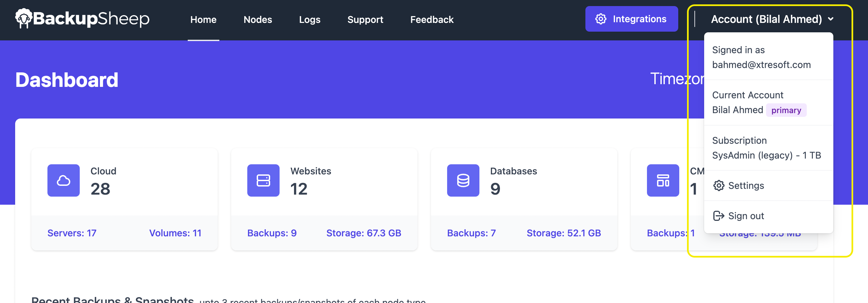Open the Feedback link in navbar
The height and width of the screenshot is (303, 868).
tap(432, 20)
